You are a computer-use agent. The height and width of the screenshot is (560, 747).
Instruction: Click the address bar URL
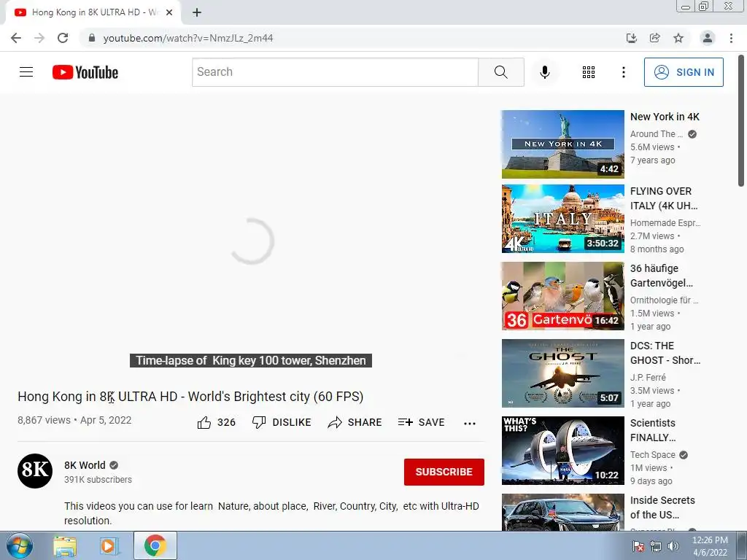pos(188,38)
